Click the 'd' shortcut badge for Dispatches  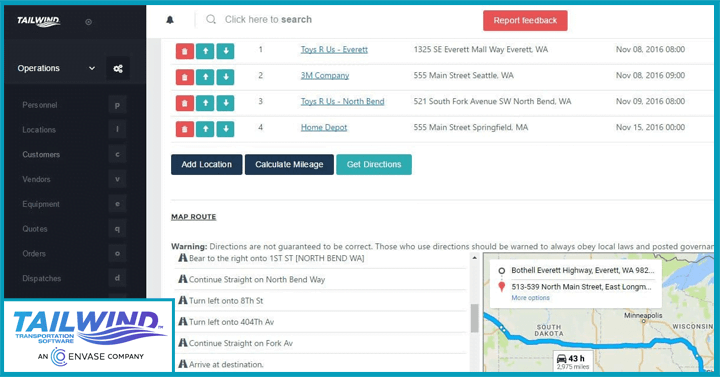(x=117, y=279)
